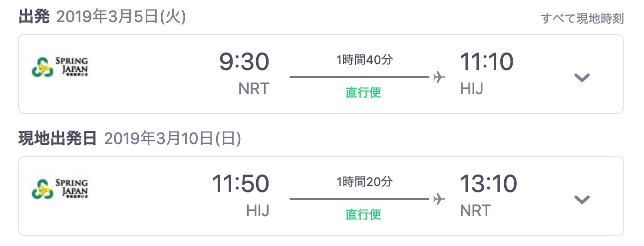Click the 直行便 label on the return flight

click(363, 214)
